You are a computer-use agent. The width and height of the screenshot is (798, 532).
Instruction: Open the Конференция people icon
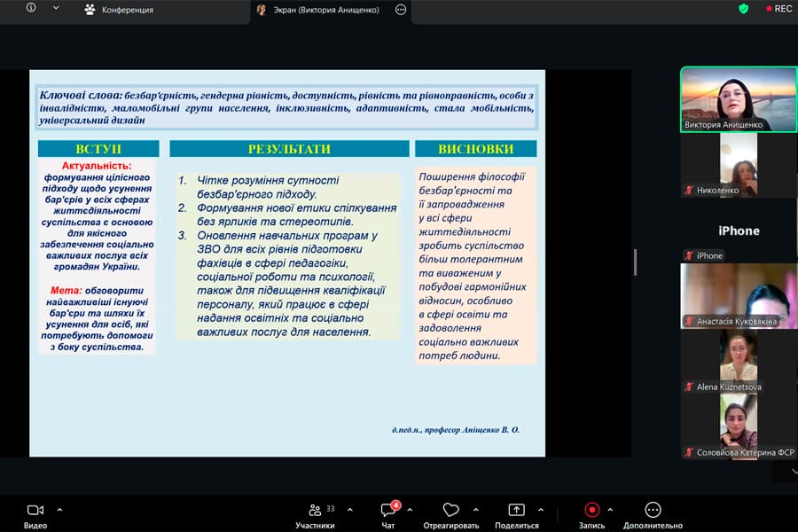90,10
